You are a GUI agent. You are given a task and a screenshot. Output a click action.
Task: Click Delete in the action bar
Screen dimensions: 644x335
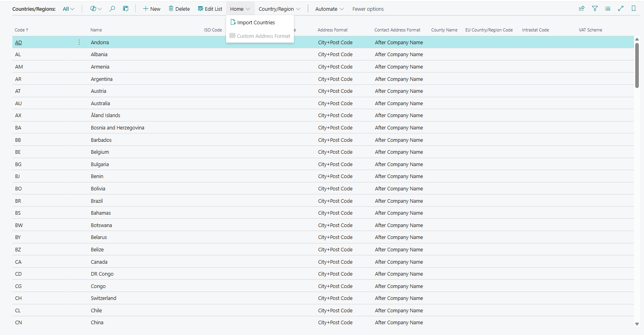(179, 9)
